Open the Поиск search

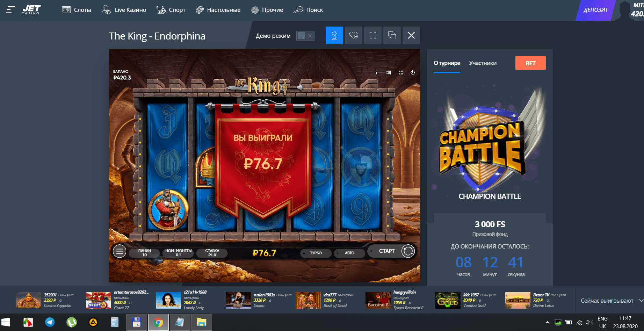[308, 10]
